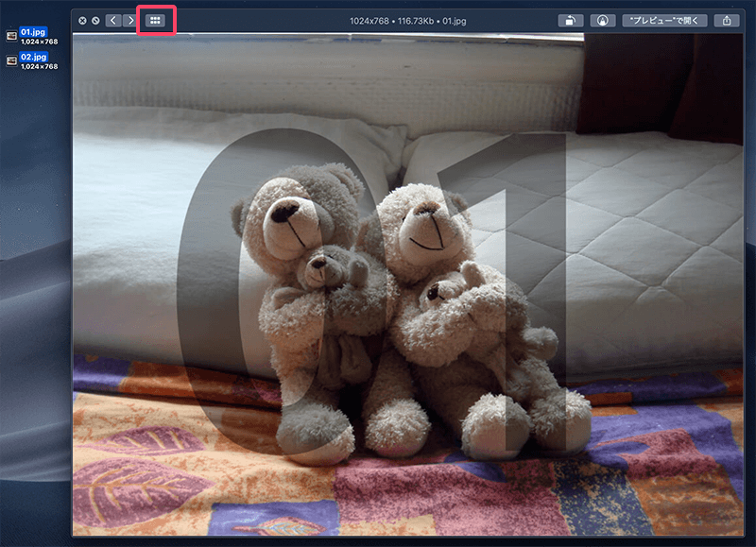The height and width of the screenshot is (547, 756).
Task: Open the share menu button
Action: tap(727, 21)
